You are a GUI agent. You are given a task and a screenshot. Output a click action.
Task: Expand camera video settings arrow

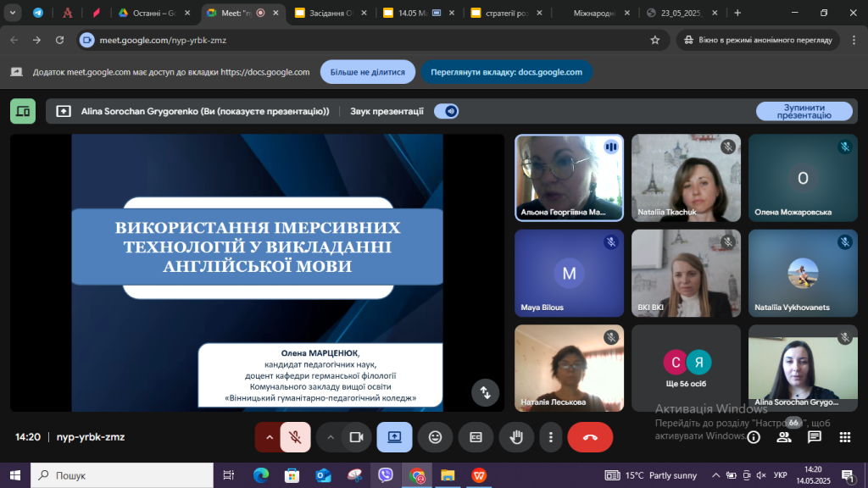pos(330,437)
